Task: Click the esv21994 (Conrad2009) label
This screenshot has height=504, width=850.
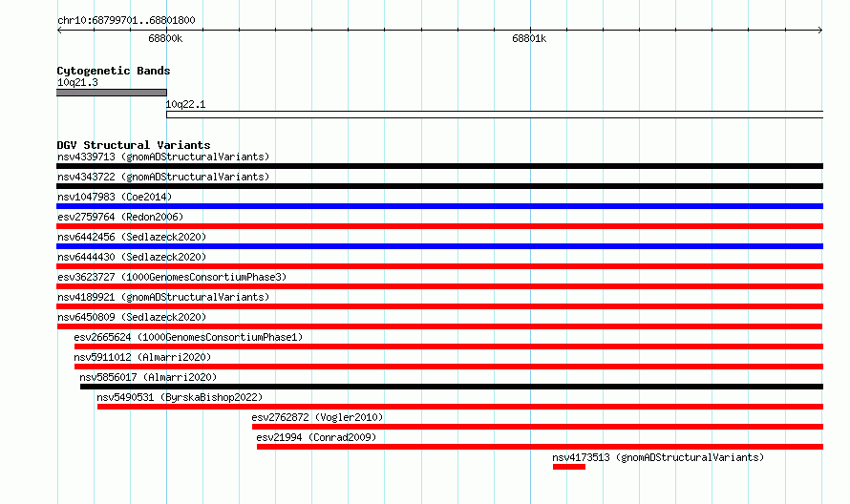Action: click(316, 437)
